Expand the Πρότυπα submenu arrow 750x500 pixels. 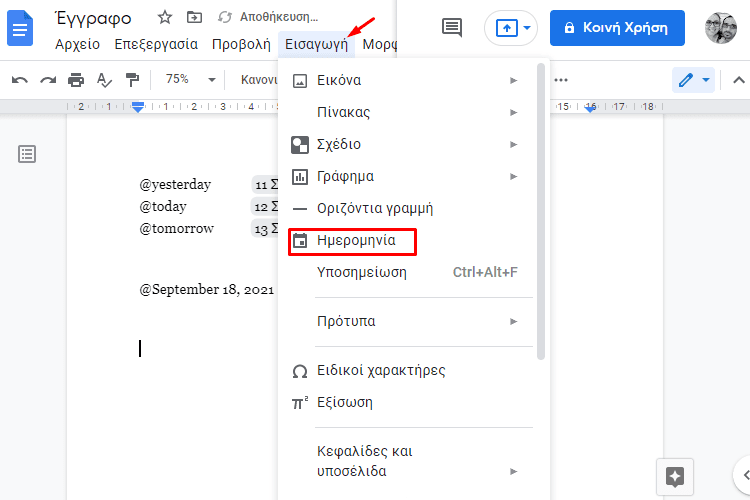click(x=513, y=322)
